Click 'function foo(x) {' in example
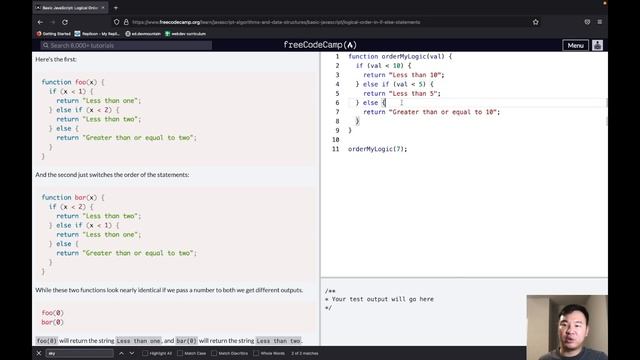The image size is (640, 360). pyautogui.click(x=73, y=82)
